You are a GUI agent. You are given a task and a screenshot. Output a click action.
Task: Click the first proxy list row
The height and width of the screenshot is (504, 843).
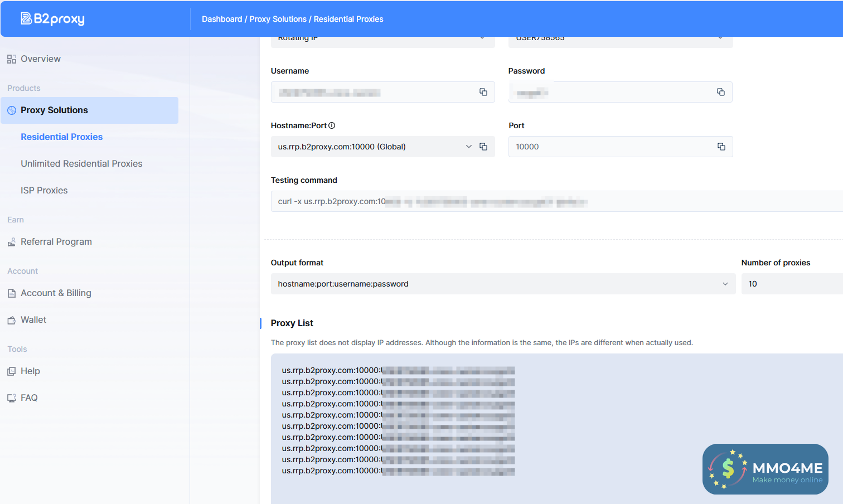(x=398, y=370)
